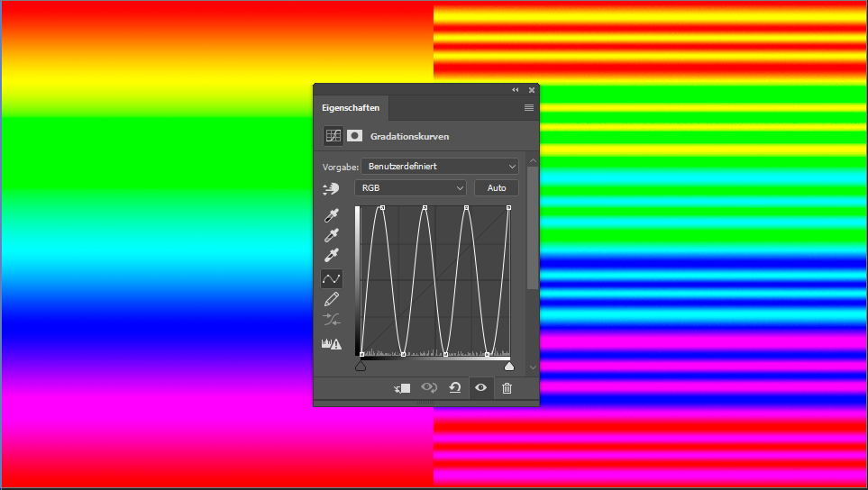868x490 pixels.
Task: Click the white input slider triangle
Action: point(509,366)
